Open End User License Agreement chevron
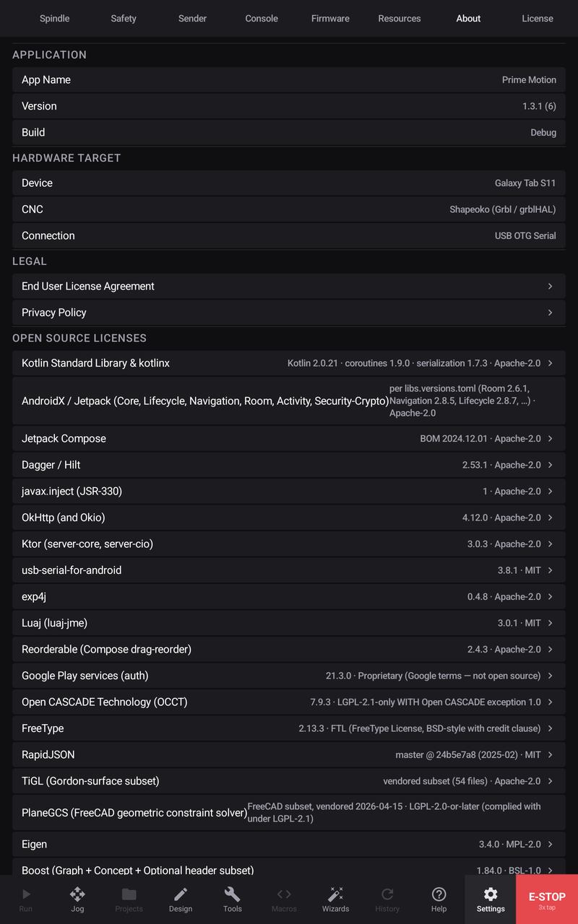Viewport: 578px width, 924px height. coord(551,287)
